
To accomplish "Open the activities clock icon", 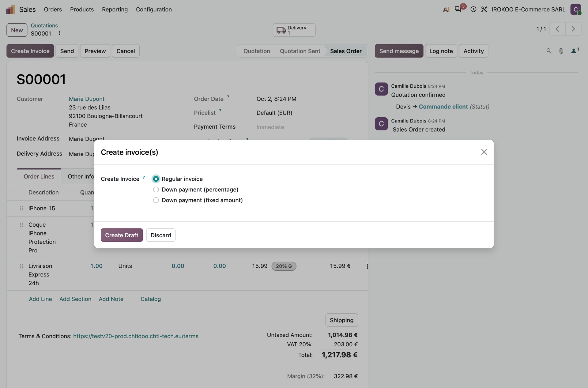I will pos(473,9).
